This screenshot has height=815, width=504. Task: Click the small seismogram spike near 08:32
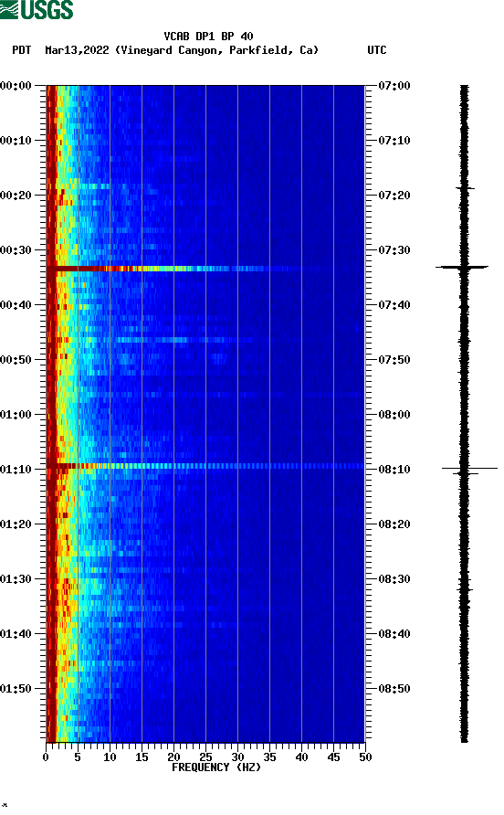pos(465,590)
